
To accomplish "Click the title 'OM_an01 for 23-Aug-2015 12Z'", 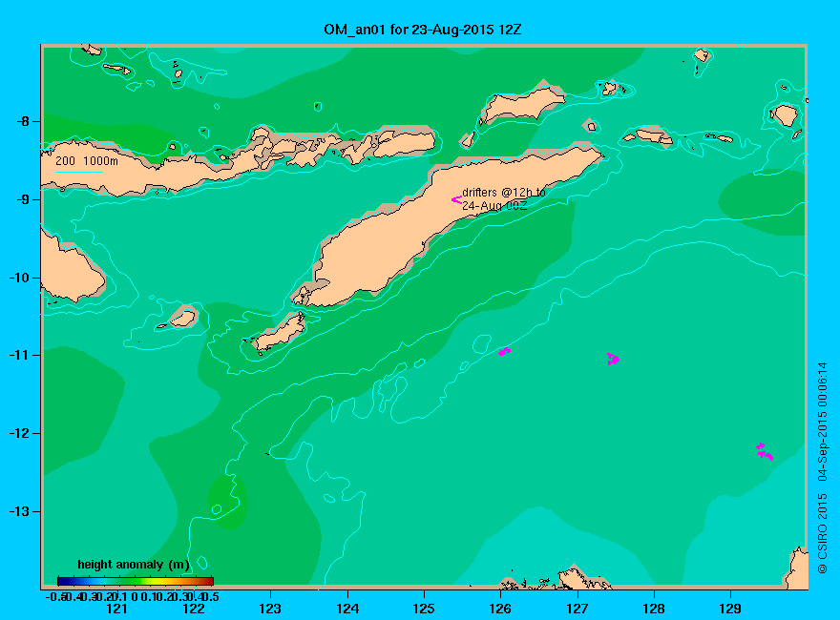I will point(422,30).
